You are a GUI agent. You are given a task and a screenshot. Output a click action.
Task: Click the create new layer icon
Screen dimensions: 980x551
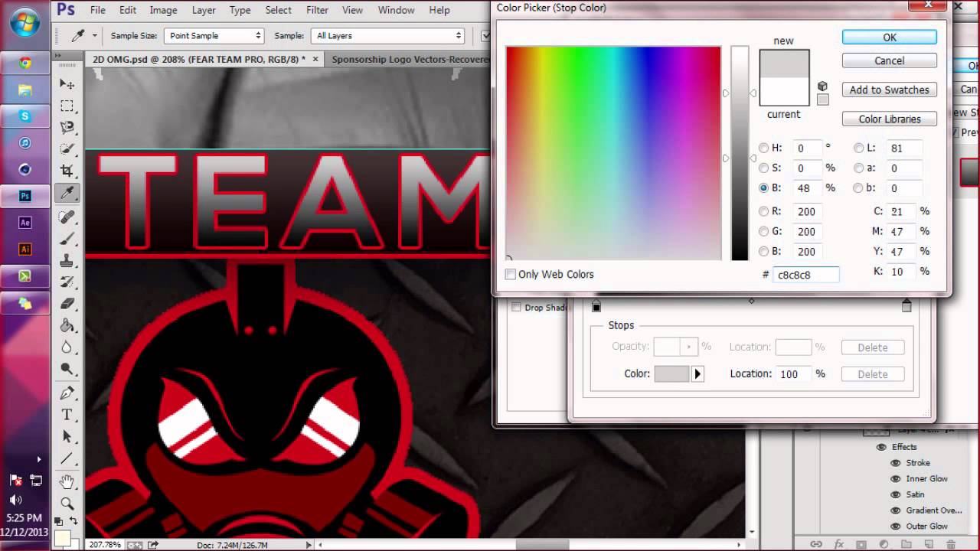(x=929, y=544)
